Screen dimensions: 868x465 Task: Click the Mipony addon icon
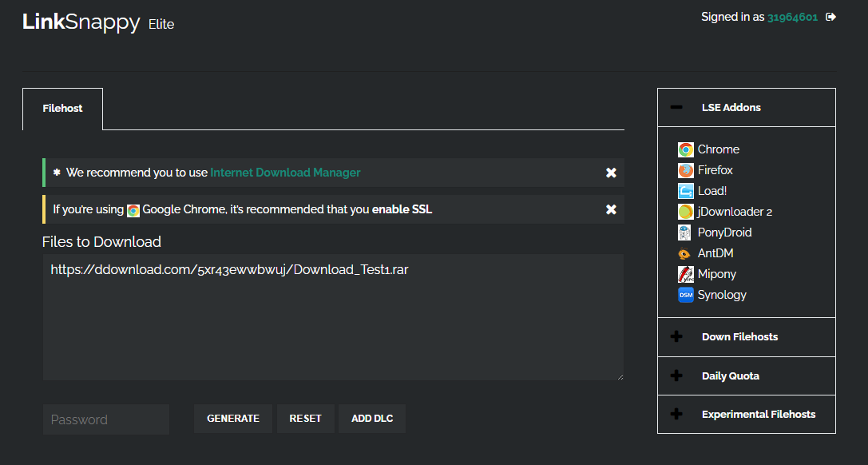[685, 274]
